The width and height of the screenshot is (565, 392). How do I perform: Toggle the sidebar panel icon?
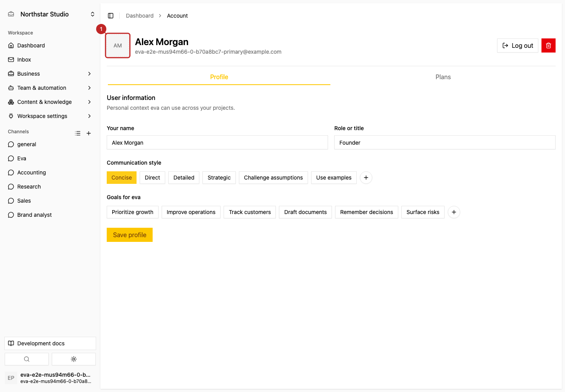[x=111, y=16]
